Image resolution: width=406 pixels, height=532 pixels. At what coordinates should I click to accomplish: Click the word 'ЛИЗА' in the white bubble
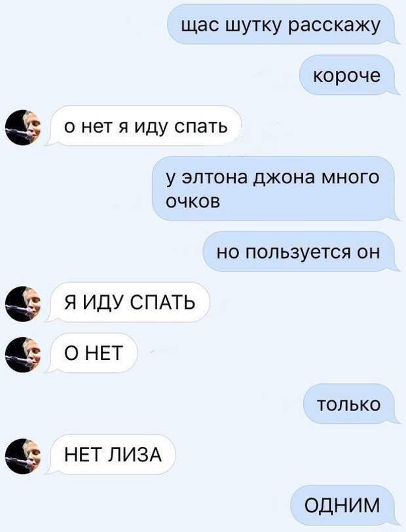(135, 455)
